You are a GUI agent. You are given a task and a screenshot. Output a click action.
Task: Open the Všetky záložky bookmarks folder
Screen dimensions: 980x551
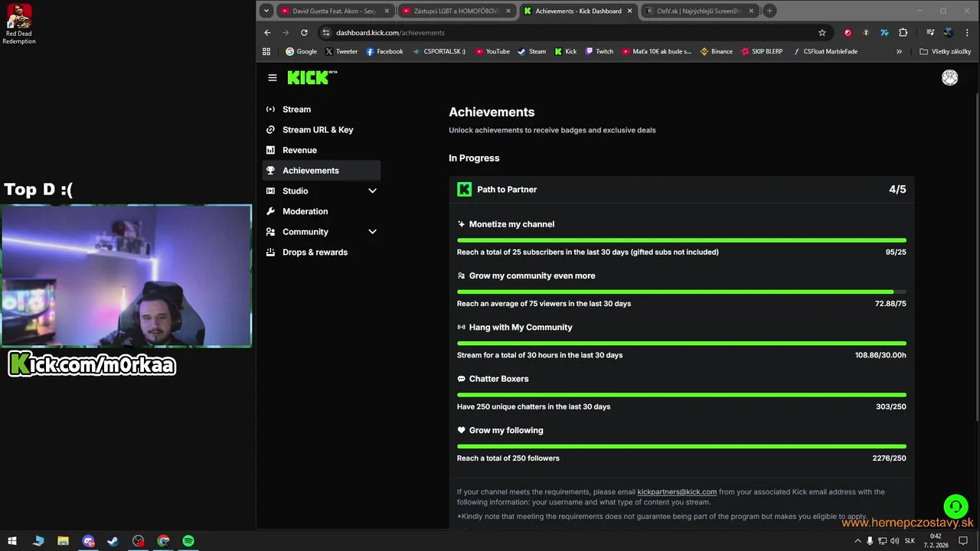945,52
